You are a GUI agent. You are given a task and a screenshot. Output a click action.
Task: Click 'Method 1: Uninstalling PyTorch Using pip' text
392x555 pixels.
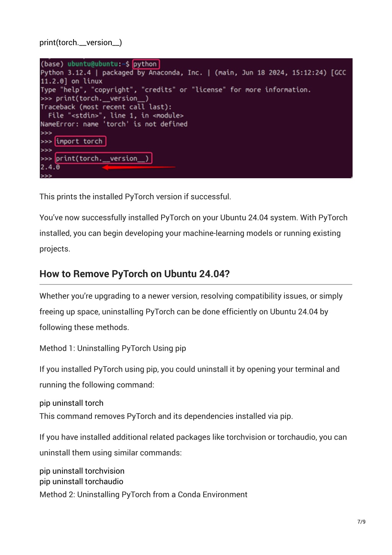113,348
